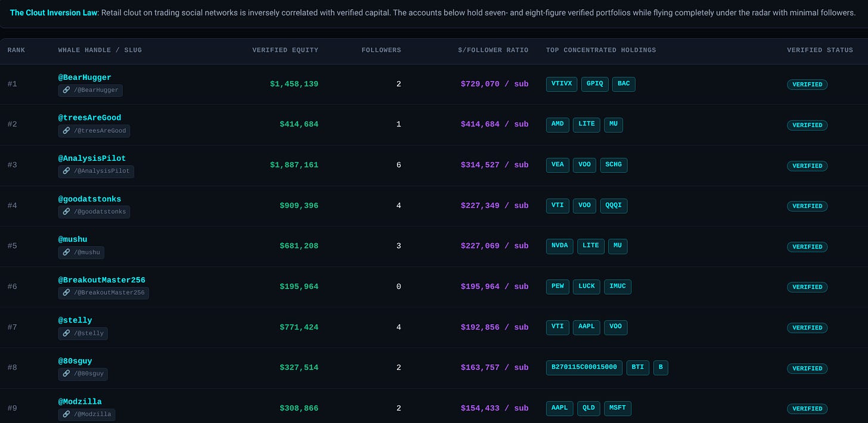
Task: Click the link icon beside /@AnalysisPilot slug
Action: [x=67, y=172]
